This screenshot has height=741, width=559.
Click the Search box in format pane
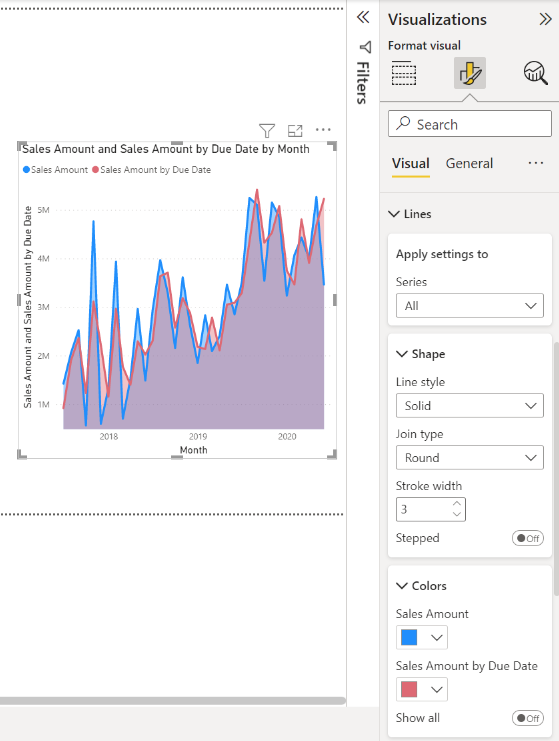click(470, 124)
